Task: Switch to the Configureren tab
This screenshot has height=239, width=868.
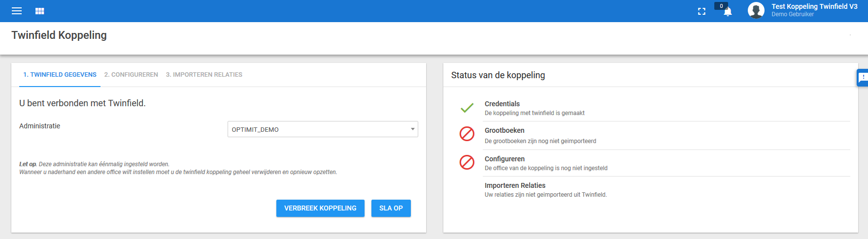Action: tap(131, 75)
